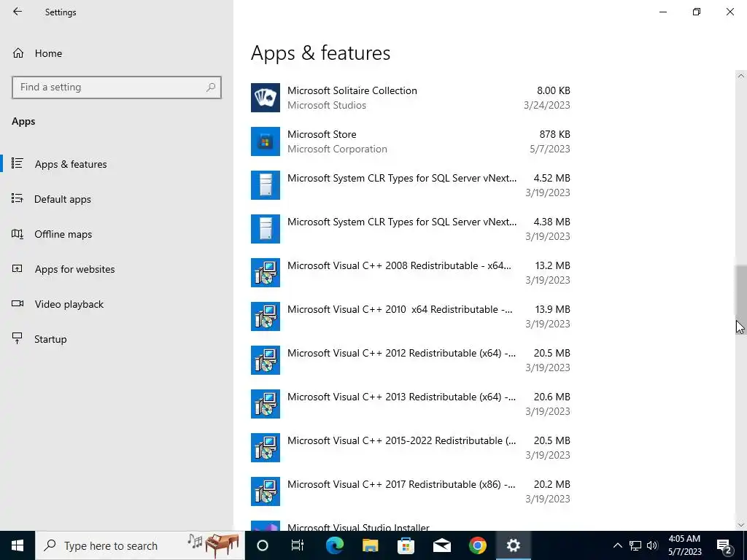Select the Visual C++ 2015-2022 Redistributable name
This screenshot has width=747, height=560.
[x=401, y=441]
